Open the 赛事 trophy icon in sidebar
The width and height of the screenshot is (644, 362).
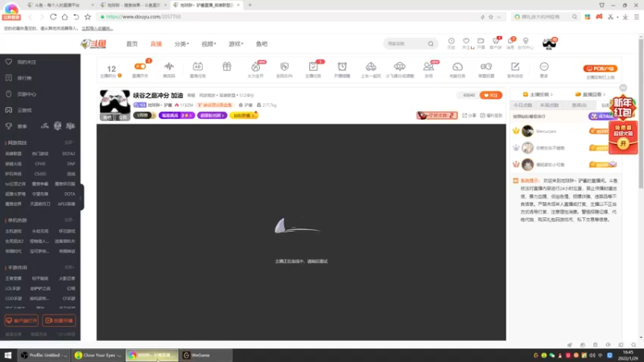click(9, 126)
